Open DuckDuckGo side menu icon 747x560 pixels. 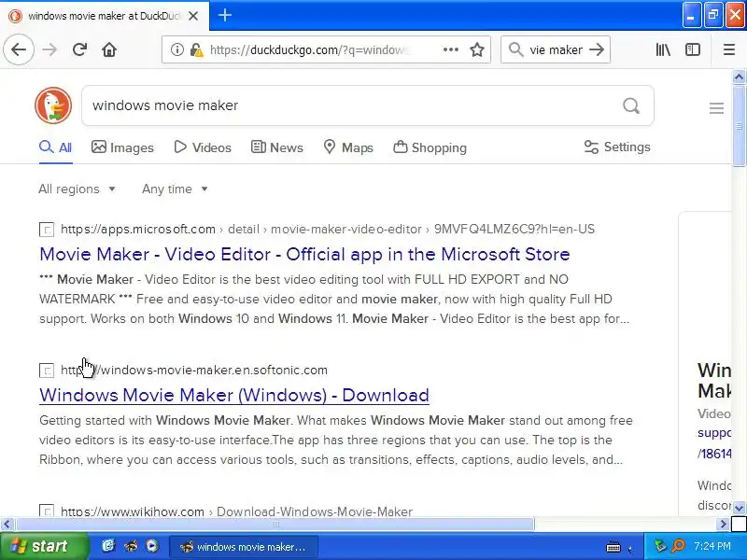[716, 108]
